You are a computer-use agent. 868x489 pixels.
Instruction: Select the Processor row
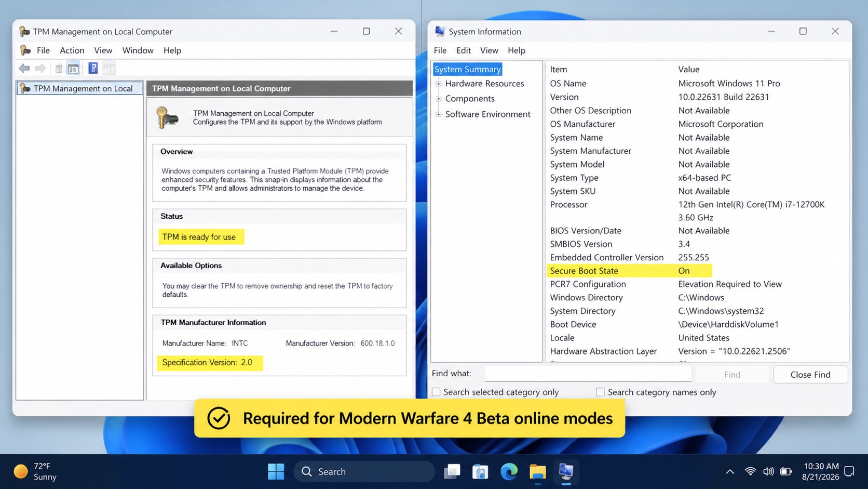697,211
